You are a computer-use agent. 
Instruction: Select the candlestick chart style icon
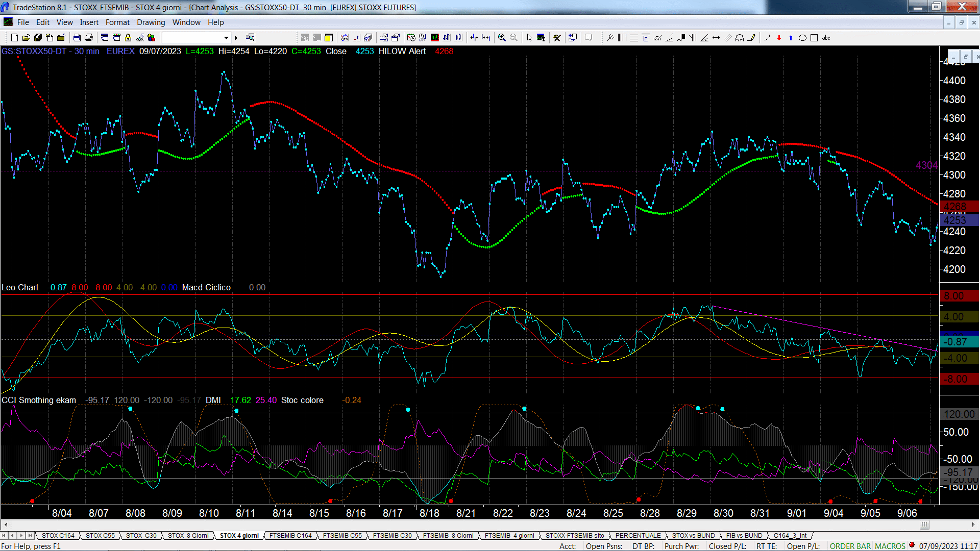pos(458,38)
